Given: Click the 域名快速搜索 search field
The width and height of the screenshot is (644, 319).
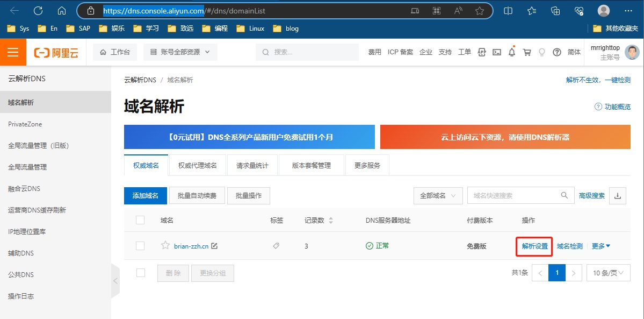Looking at the screenshot, I should pyautogui.click(x=513, y=196).
